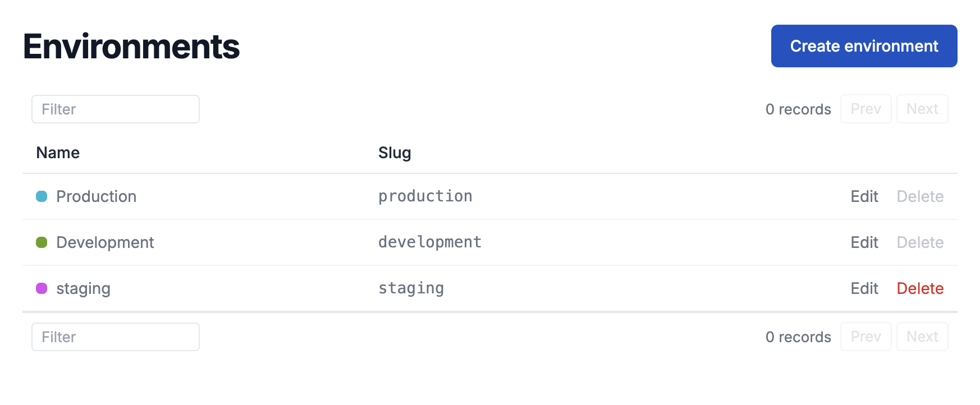Click the magenta color dot beside staging
The height and width of the screenshot is (405, 980).
[42, 288]
